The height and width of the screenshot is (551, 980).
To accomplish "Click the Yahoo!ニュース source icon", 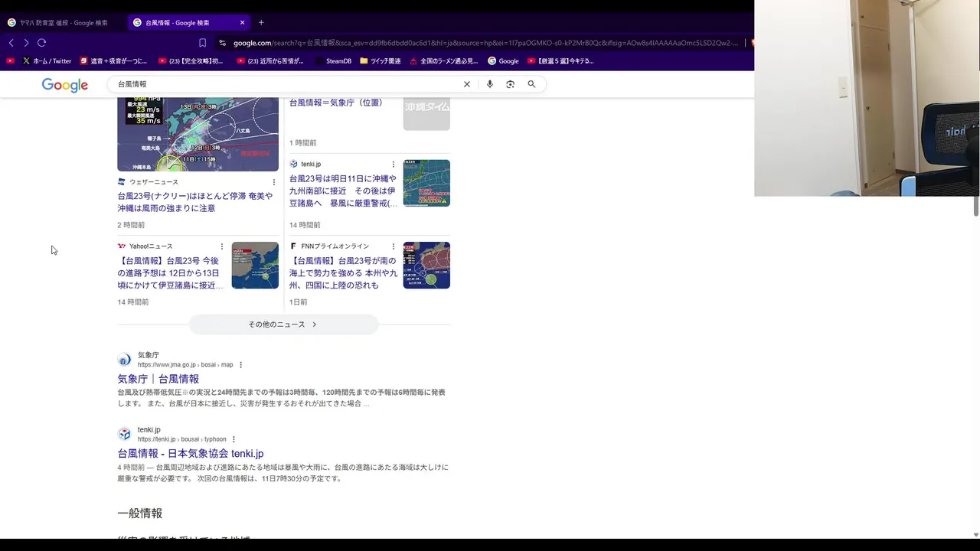I will click(x=121, y=246).
